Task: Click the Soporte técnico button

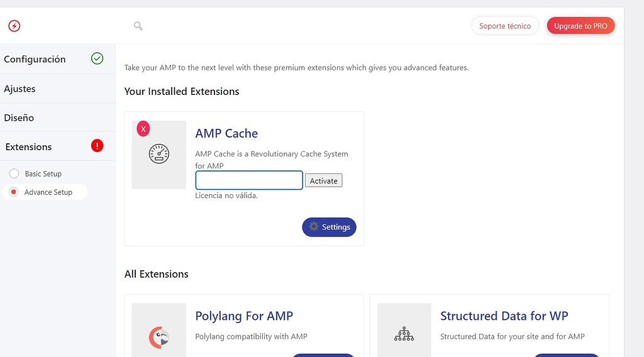Action: (x=504, y=26)
